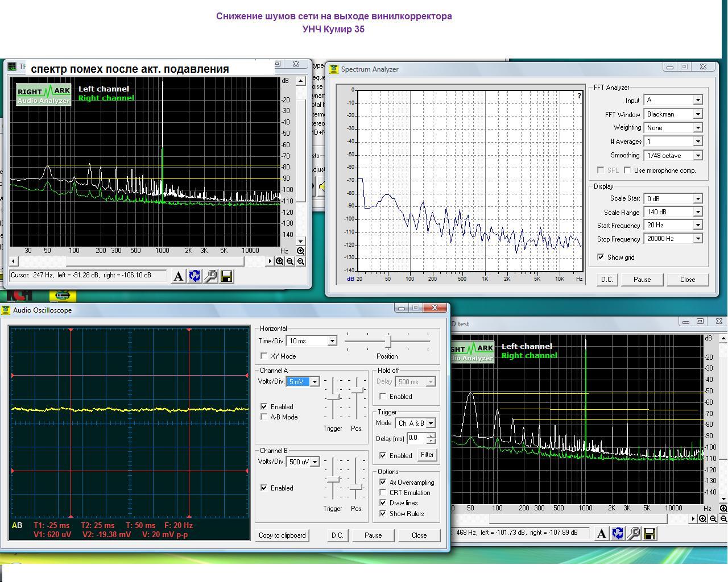Click the Horizontal Position slider
This screenshot has width=728, height=582.
pyautogui.click(x=388, y=341)
